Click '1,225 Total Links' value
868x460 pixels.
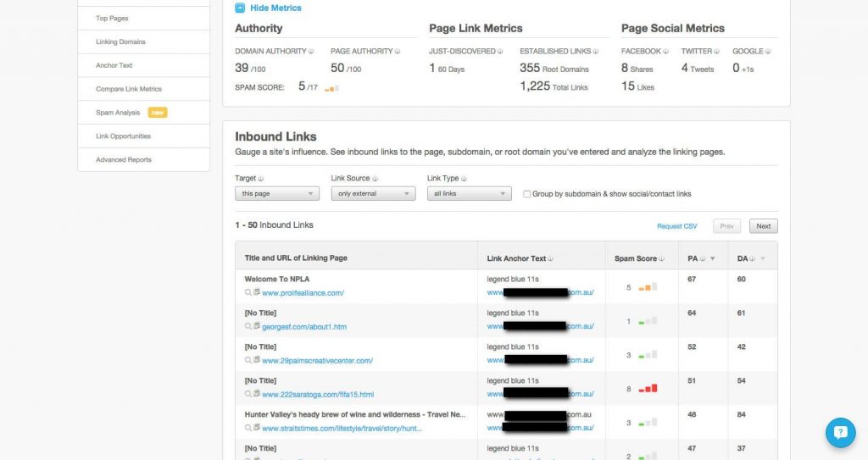tap(554, 86)
